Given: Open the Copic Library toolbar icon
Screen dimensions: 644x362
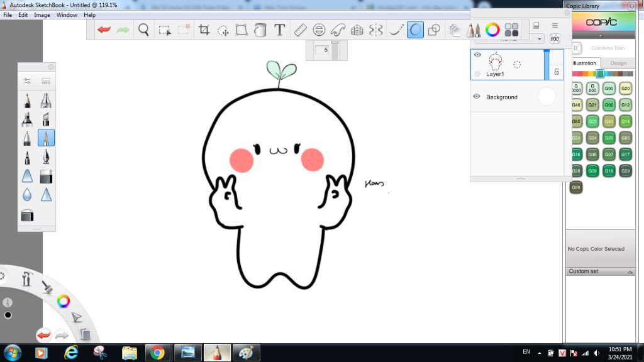Looking at the screenshot, I should pyautogui.click(x=511, y=30).
